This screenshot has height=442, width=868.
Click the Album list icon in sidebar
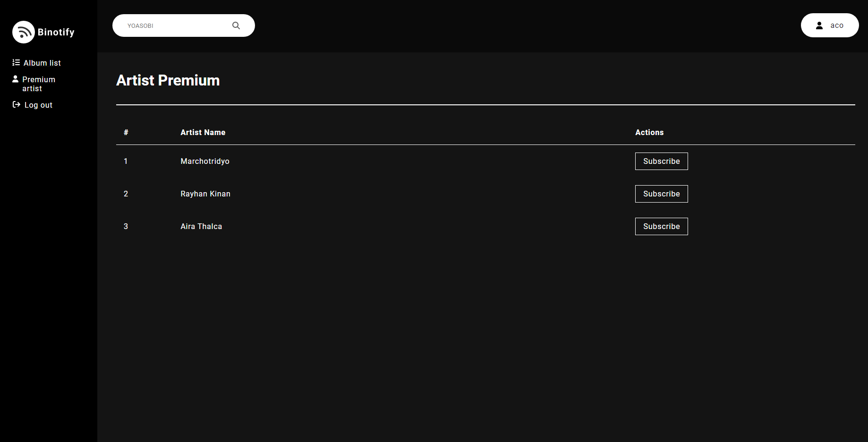[x=16, y=62]
